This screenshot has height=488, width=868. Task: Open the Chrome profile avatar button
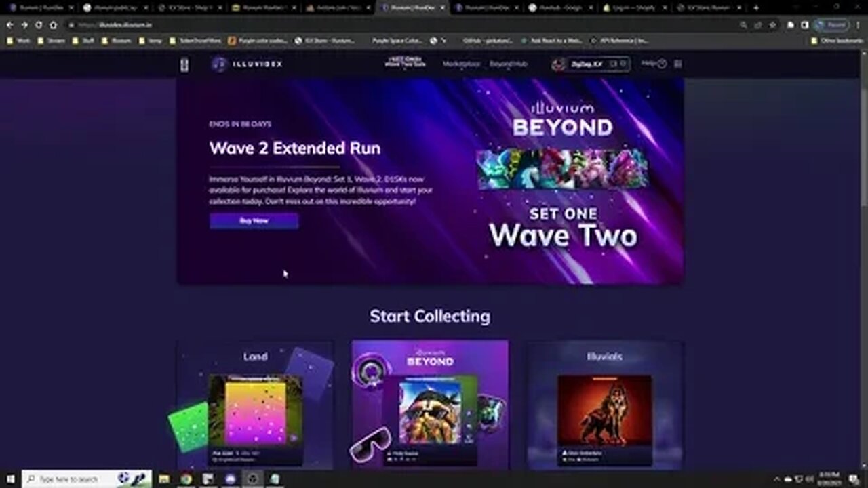(831, 25)
